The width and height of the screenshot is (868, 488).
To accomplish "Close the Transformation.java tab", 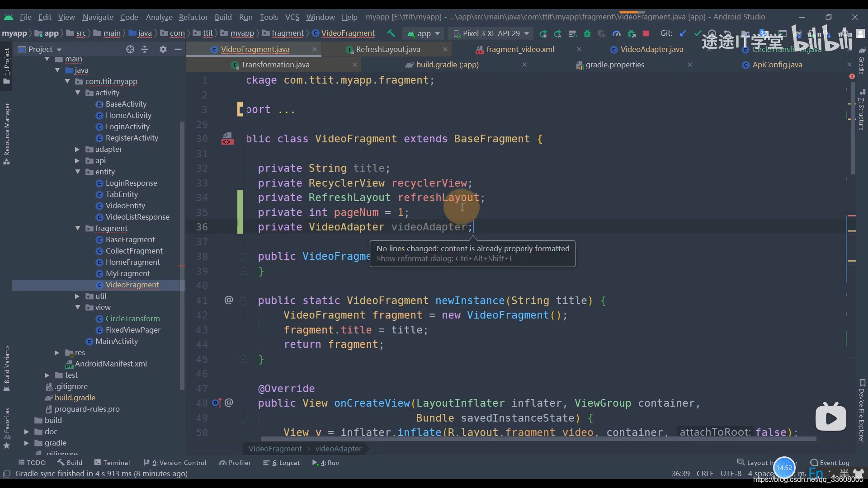I will click(x=355, y=65).
